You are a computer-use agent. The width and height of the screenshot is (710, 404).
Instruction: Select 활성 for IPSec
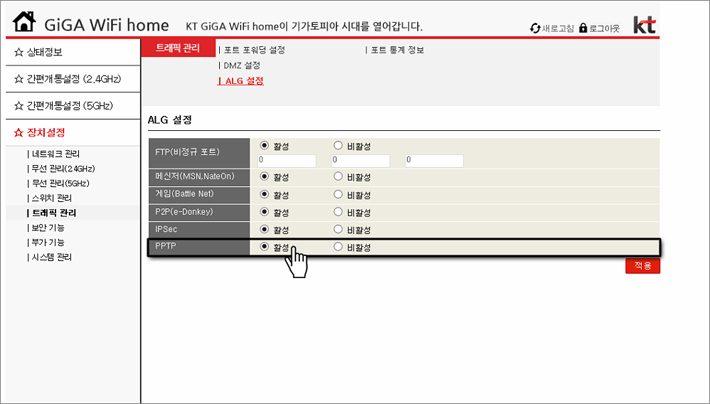pyautogui.click(x=264, y=229)
